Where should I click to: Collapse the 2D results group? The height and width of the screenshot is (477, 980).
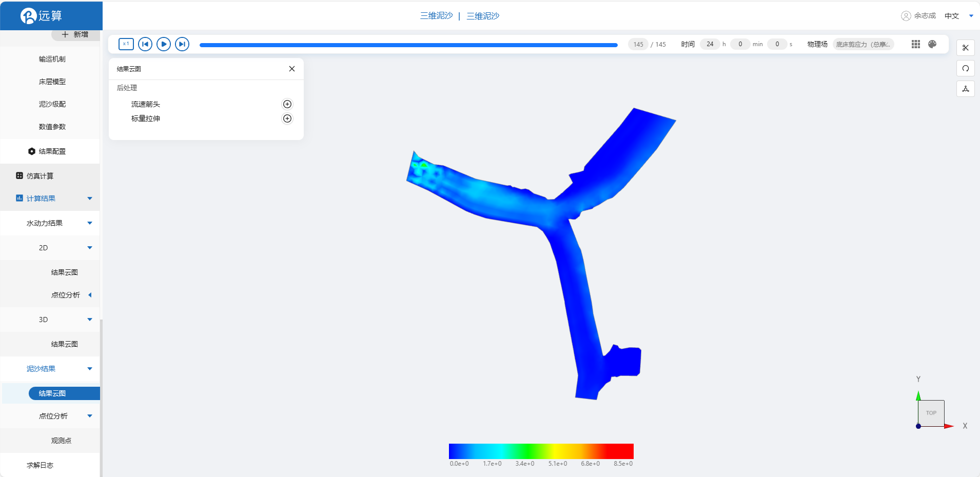90,248
